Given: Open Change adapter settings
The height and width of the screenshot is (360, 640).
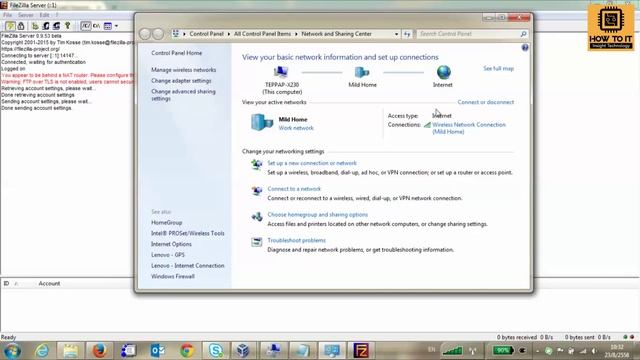Looking at the screenshot, I should (x=181, y=81).
